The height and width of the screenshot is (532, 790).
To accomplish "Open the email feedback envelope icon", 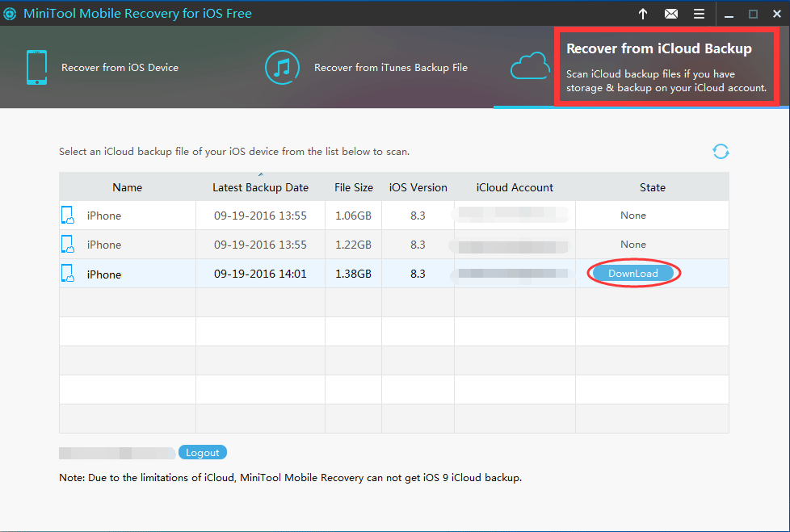I will [x=671, y=14].
